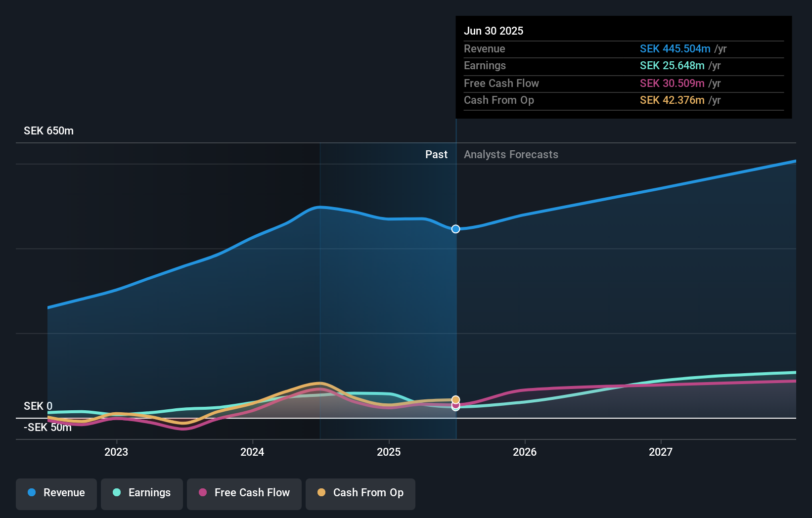
Task: Click the Past section label
Action: coord(436,155)
